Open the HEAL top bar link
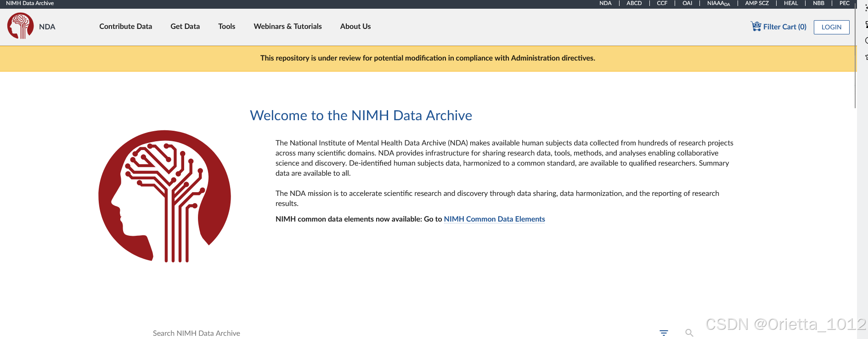This screenshot has width=868, height=339. point(791,3)
